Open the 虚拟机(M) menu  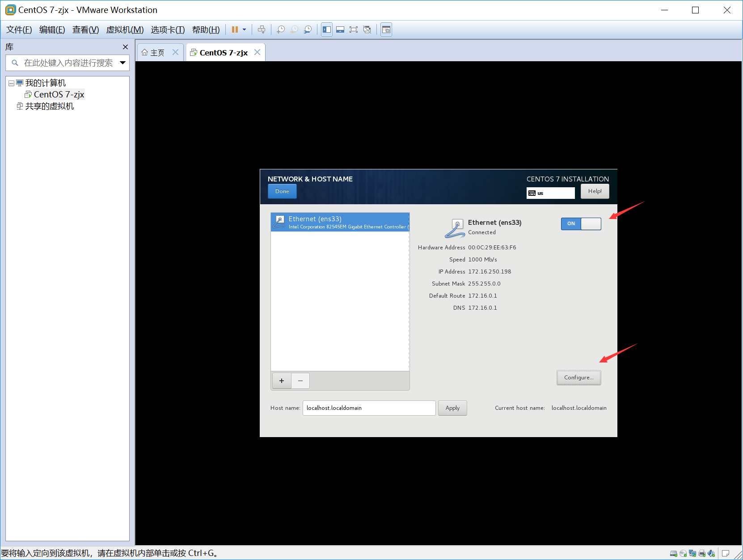pyautogui.click(x=125, y=29)
